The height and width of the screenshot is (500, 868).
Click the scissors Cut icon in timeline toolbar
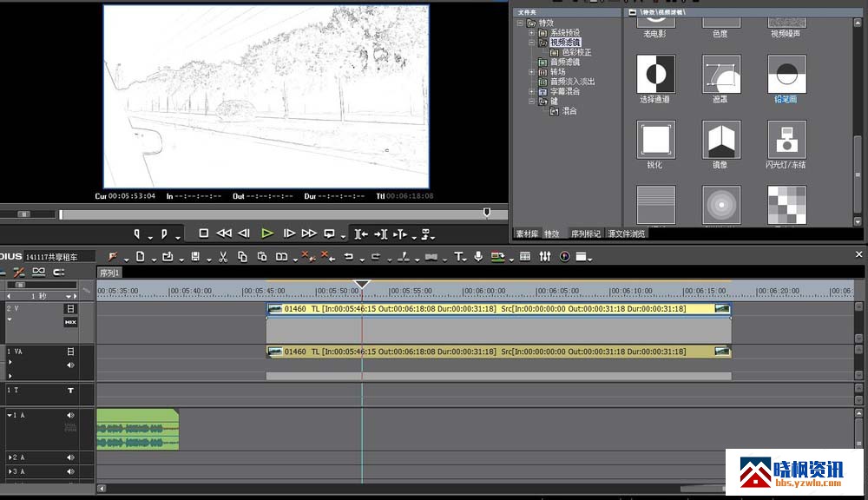[x=223, y=256]
